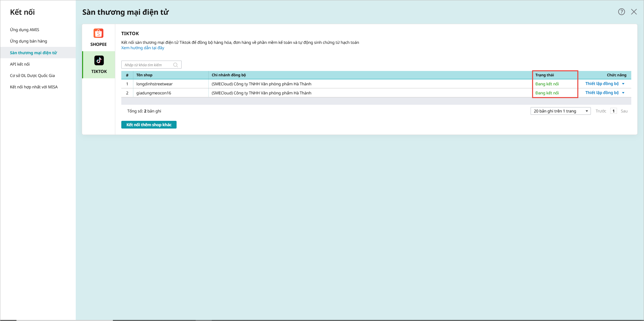Viewport: 644px width, 321px height.
Task: Click the search magnifier icon
Action: [x=176, y=65]
